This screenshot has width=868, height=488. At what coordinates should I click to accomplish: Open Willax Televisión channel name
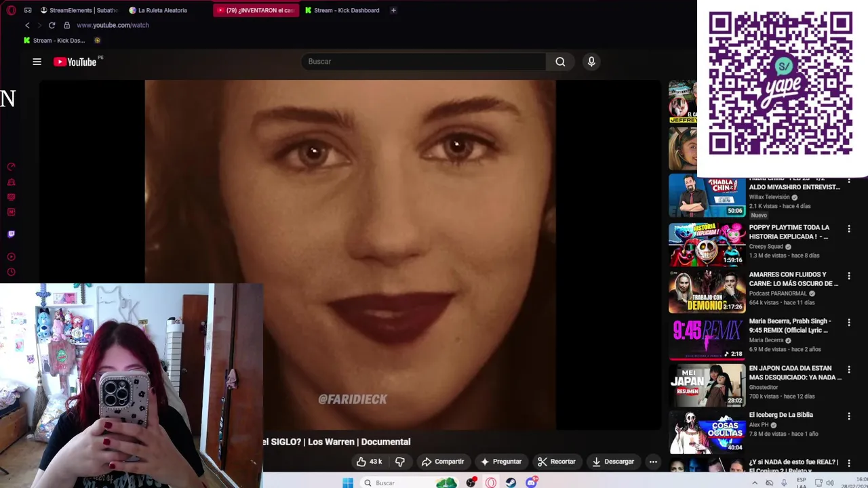769,197
